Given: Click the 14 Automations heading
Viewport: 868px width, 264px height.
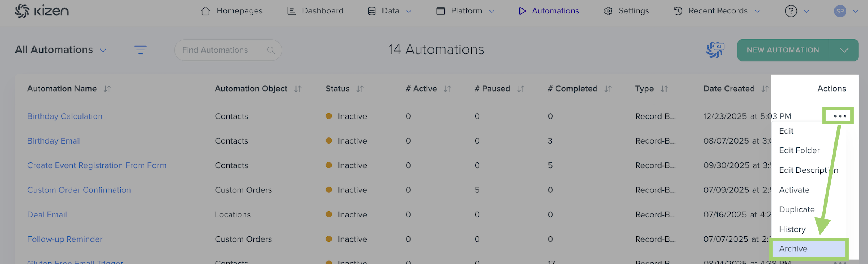Looking at the screenshot, I should (x=436, y=50).
